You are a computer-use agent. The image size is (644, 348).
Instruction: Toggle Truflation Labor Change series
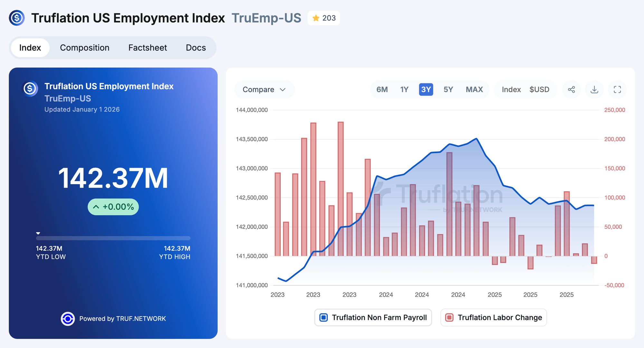[493, 317]
